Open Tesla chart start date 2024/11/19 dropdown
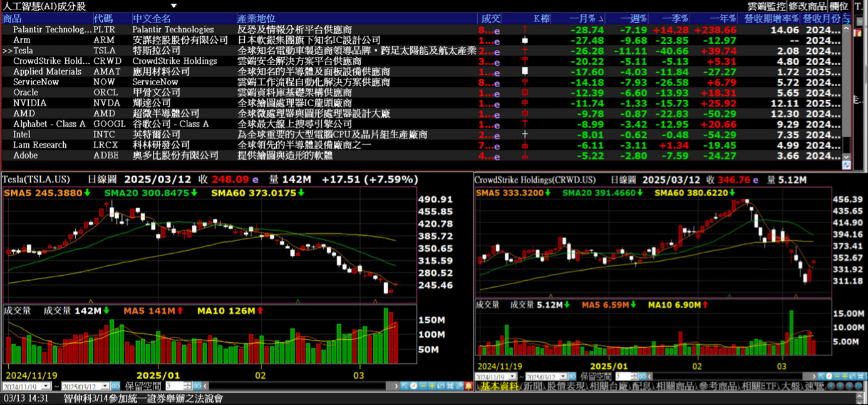This screenshot has height=405, width=868. point(46,386)
